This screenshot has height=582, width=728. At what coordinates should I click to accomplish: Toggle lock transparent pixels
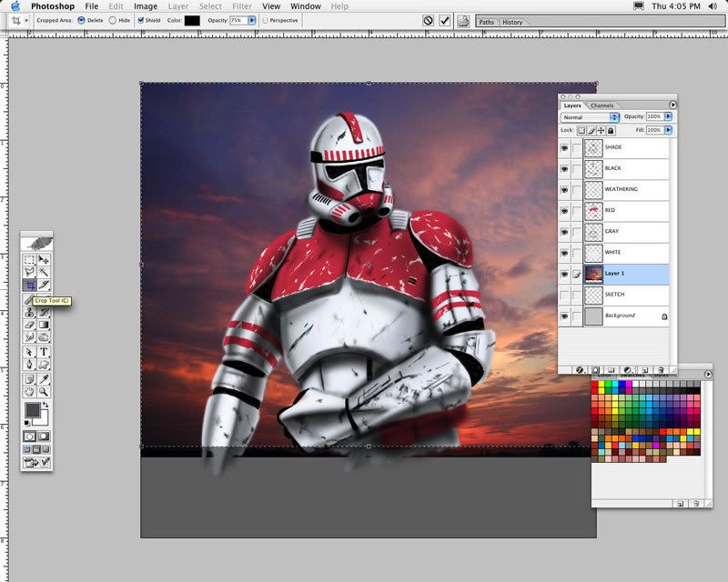pyautogui.click(x=581, y=130)
